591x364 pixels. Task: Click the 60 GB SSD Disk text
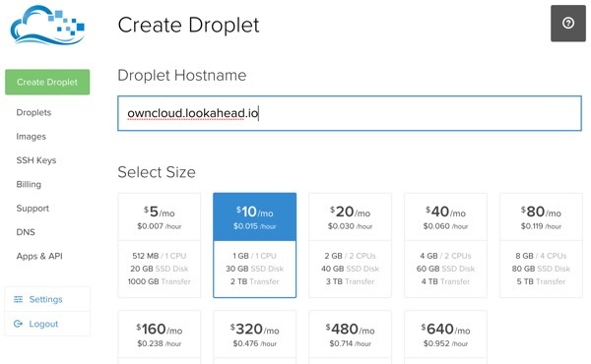(445, 269)
